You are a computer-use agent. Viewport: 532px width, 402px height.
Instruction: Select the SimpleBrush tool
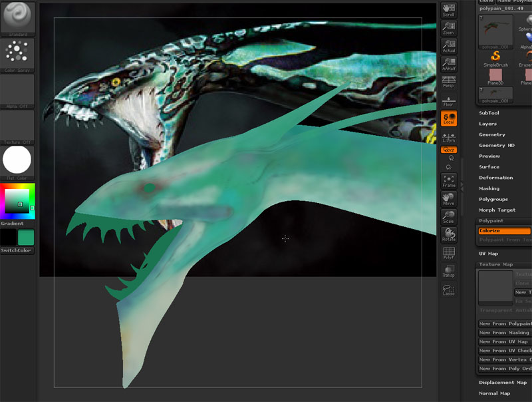495,59
